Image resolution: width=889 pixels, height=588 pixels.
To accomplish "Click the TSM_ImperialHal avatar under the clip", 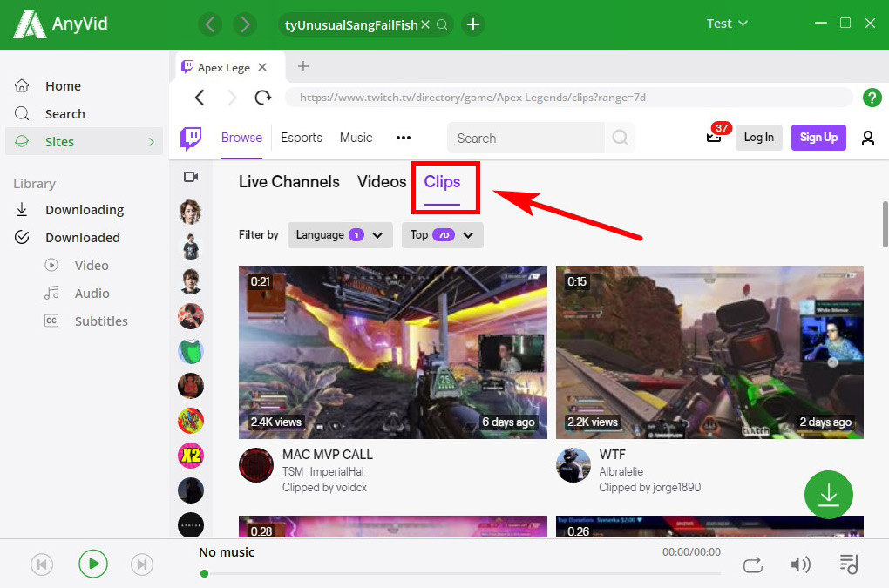I will tap(256, 465).
